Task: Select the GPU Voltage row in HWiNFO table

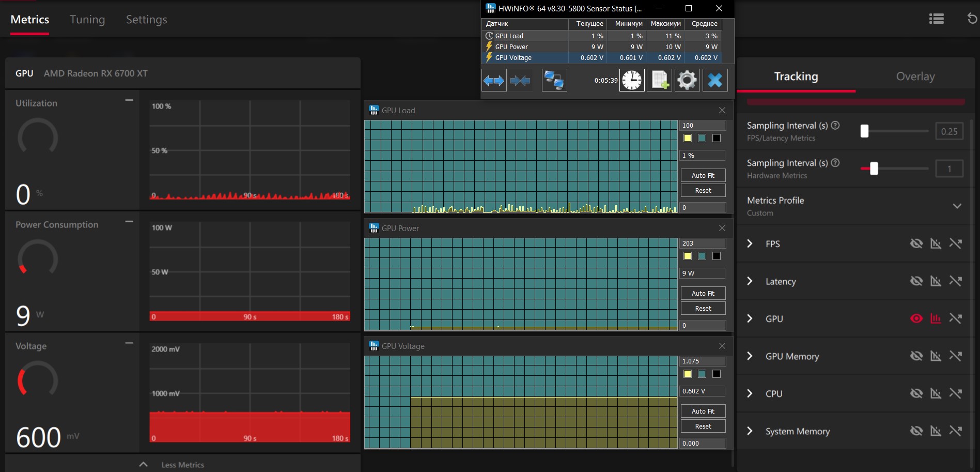Action: point(601,57)
